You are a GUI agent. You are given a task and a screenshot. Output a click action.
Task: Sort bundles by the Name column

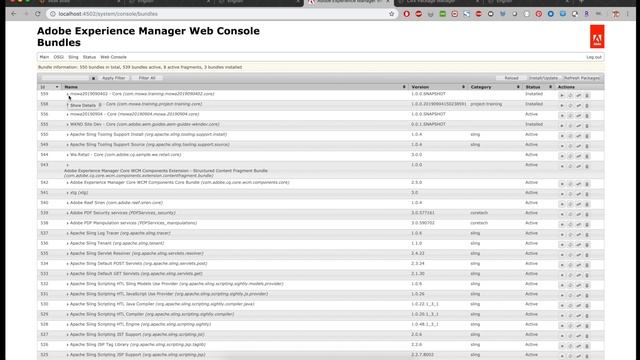(235, 87)
